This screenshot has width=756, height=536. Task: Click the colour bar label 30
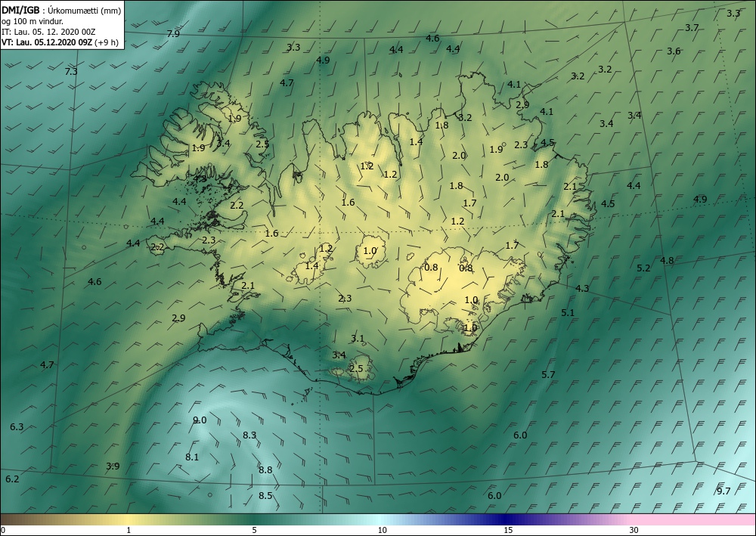pos(634,530)
